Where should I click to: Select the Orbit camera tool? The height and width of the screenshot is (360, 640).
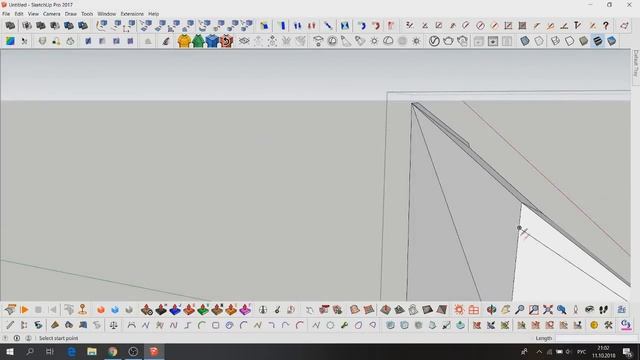tap(491, 310)
